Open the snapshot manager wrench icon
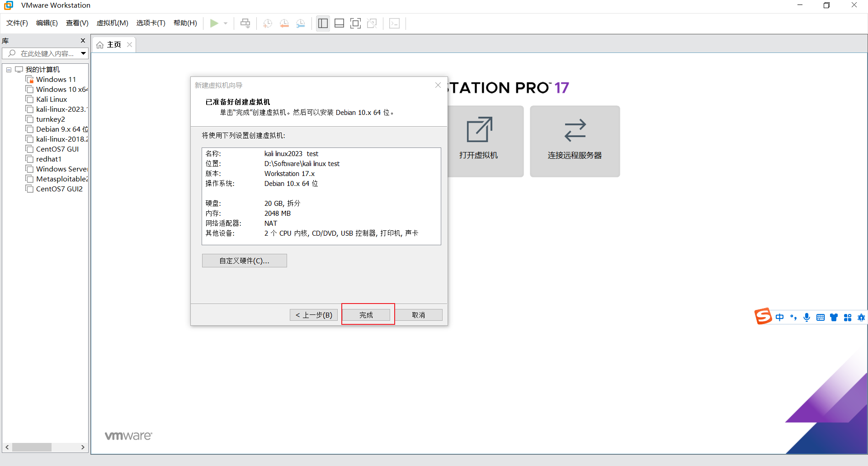This screenshot has width=868, height=466. [301, 23]
